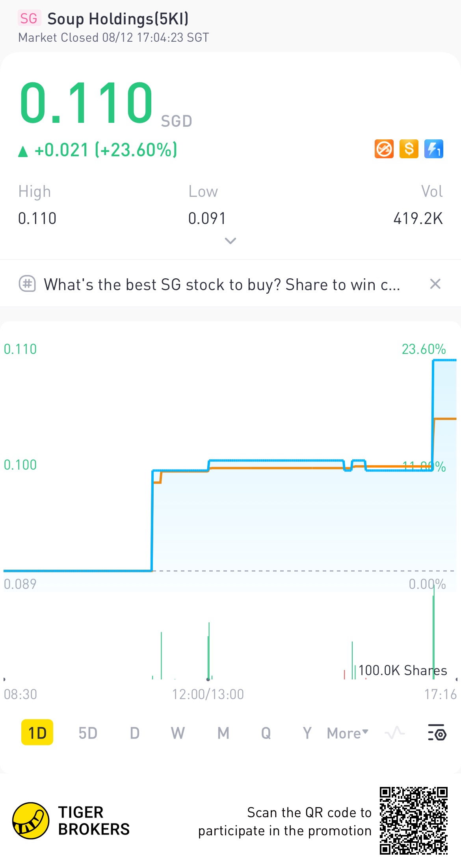Open chart settings icon at bottom right
The image size is (461, 868).
pyautogui.click(x=437, y=733)
